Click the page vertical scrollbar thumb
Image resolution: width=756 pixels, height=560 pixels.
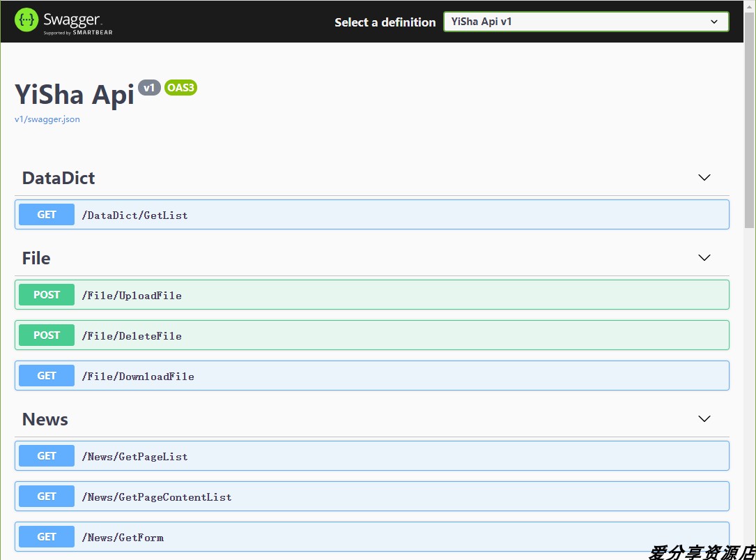(750, 120)
